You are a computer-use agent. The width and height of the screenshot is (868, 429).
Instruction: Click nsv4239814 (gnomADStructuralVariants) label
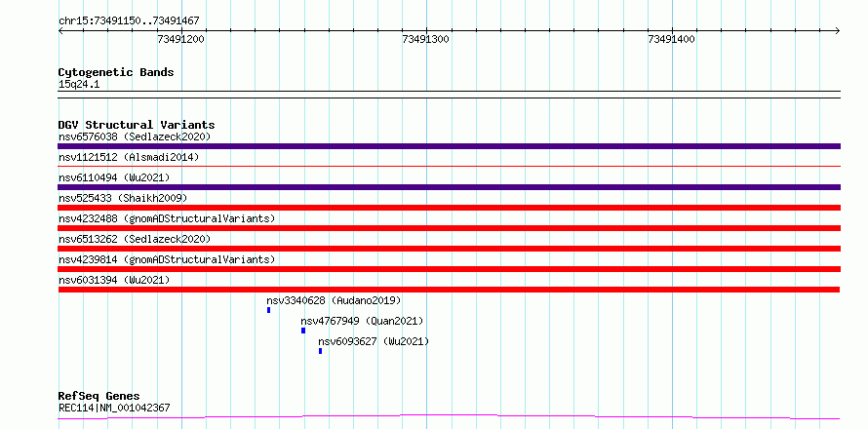tap(167, 259)
